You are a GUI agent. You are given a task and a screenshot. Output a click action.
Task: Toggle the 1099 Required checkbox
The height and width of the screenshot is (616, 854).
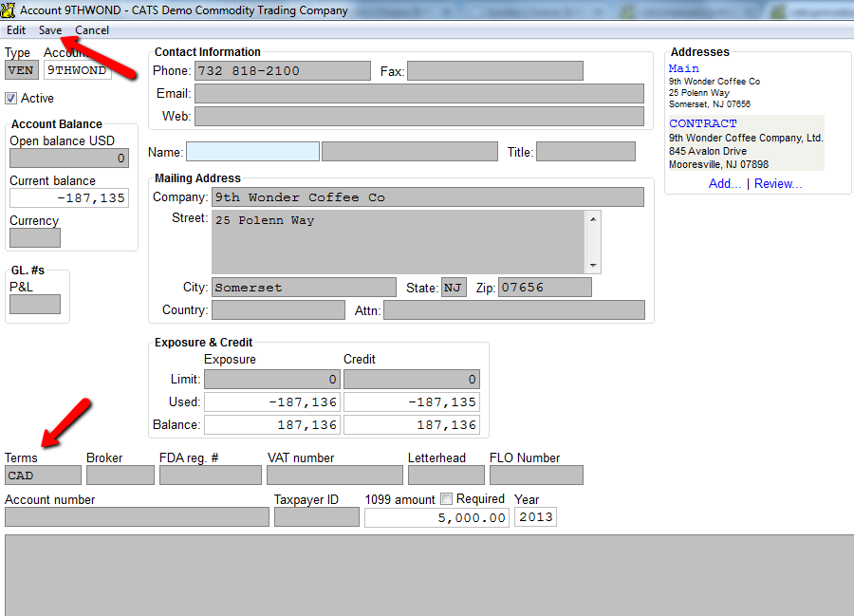click(x=447, y=498)
